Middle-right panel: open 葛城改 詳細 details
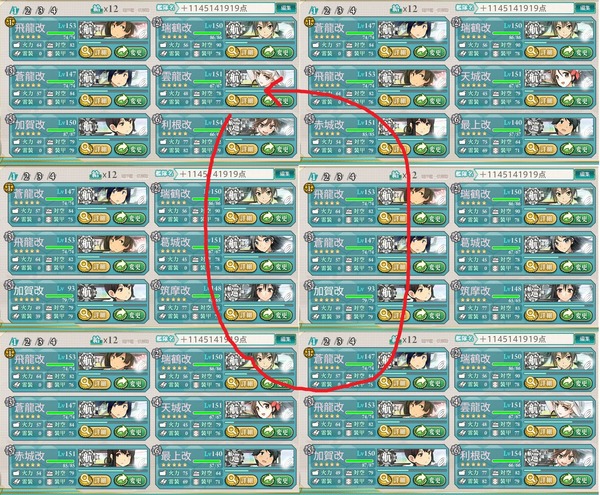600x495 pixels. [x=540, y=267]
